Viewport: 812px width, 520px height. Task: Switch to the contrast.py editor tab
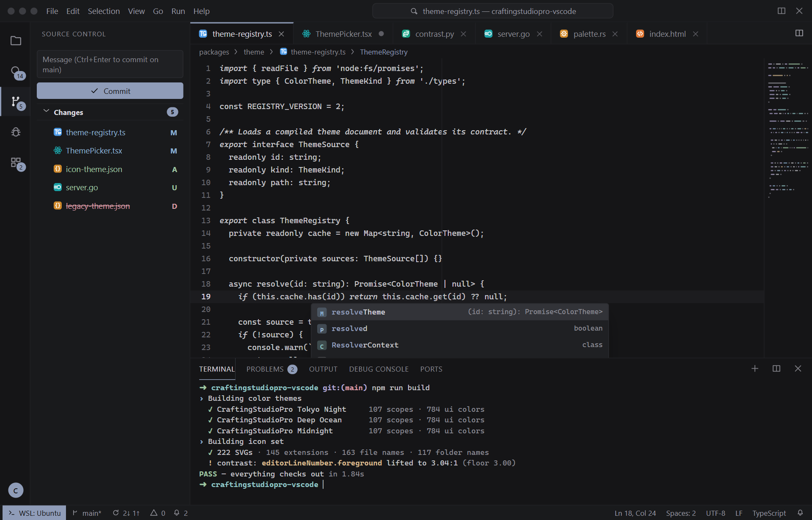(434, 34)
